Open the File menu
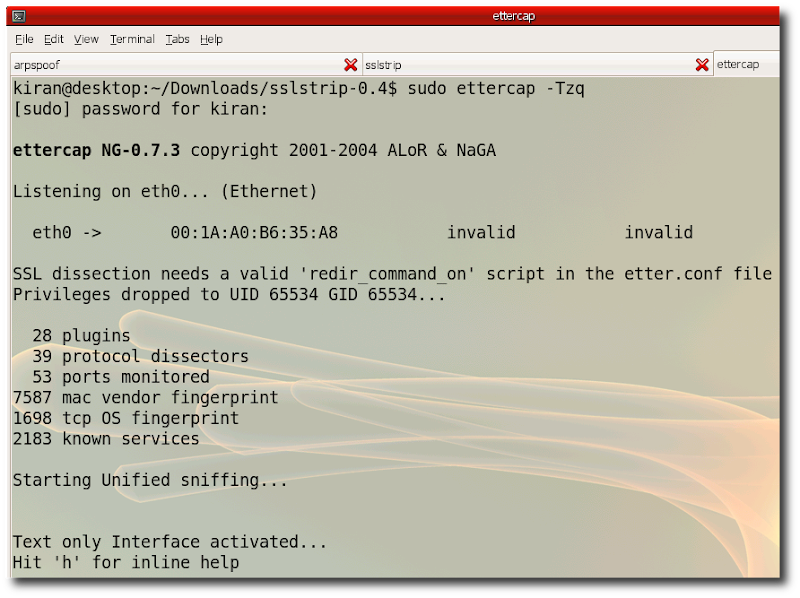800x598 pixels. point(23,39)
